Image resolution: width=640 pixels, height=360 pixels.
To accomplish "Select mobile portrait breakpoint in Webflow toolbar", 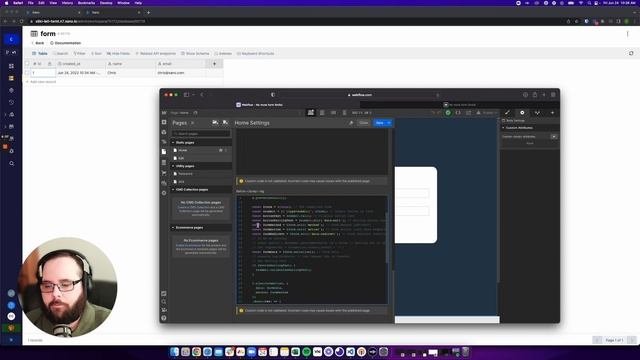I will [344, 113].
